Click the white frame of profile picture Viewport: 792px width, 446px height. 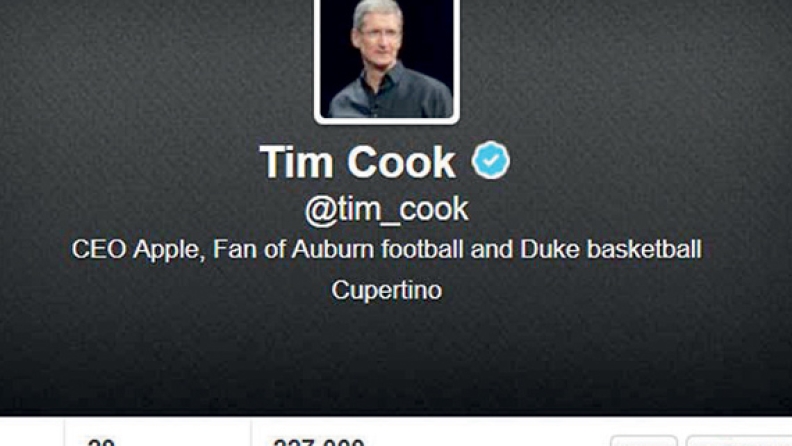pos(386,121)
